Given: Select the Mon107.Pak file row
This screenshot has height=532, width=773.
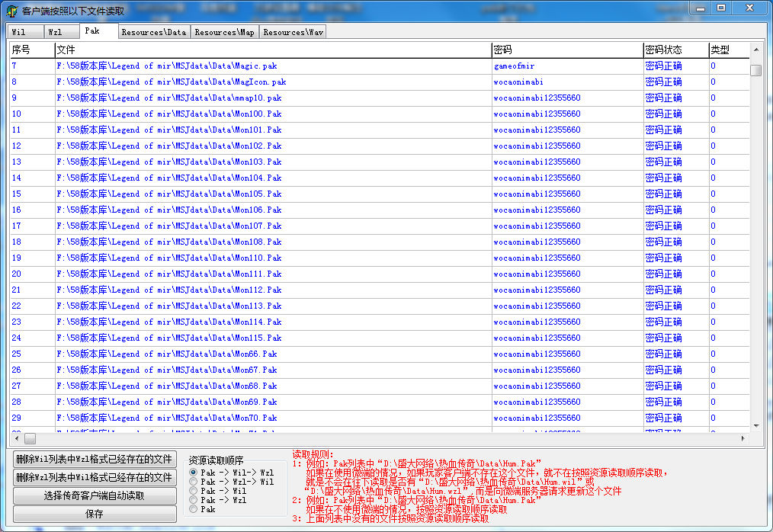Looking at the screenshot, I should (x=380, y=226).
